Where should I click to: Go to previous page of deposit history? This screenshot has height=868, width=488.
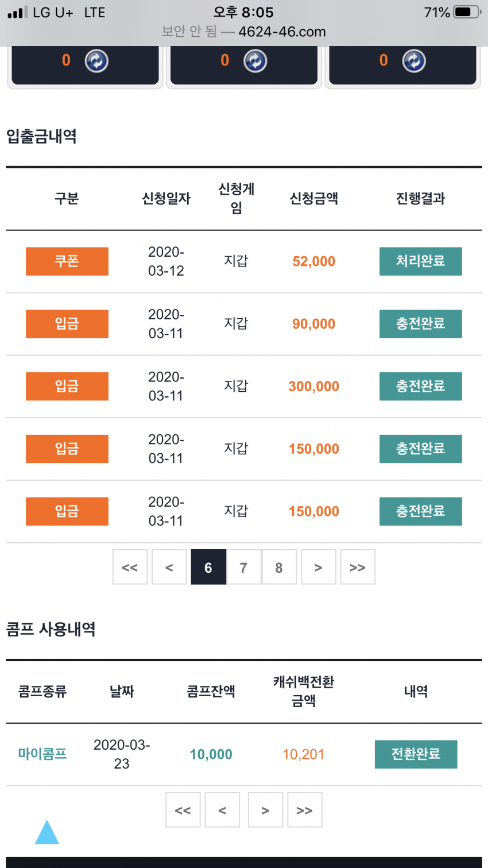[x=169, y=567]
